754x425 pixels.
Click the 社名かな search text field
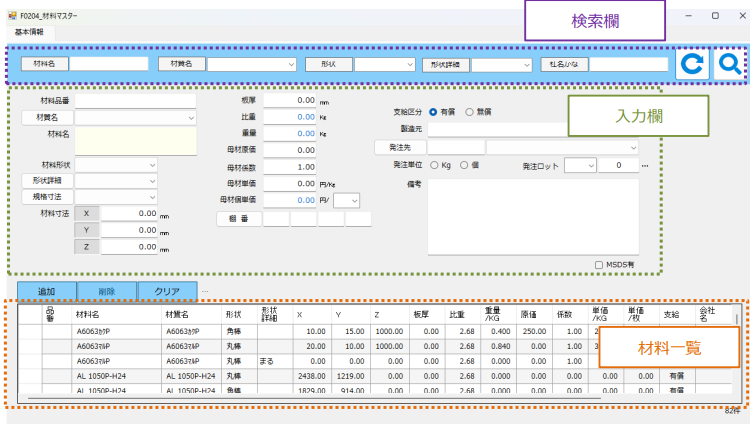tap(629, 64)
